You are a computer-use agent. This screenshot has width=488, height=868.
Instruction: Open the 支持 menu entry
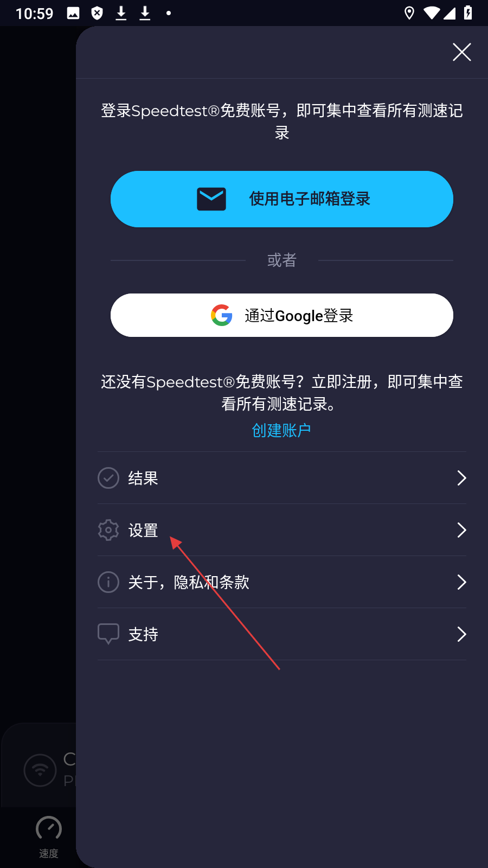coord(282,634)
